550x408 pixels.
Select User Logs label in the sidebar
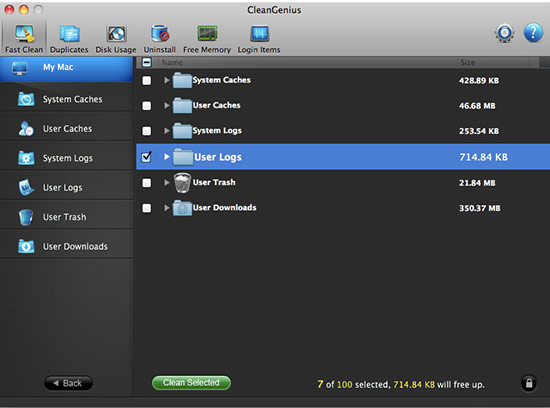pos(62,188)
